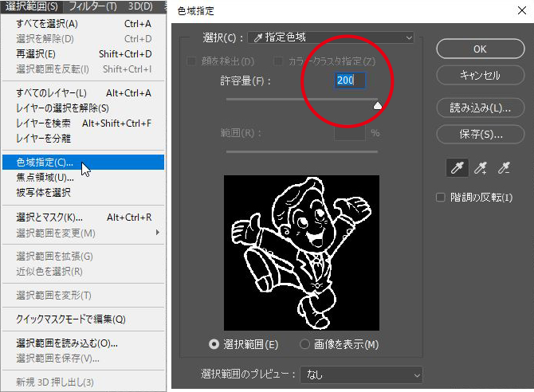This screenshot has width=534, height=392.
Task: Choose すべてを選択(A) menu item
Action: tap(84, 24)
